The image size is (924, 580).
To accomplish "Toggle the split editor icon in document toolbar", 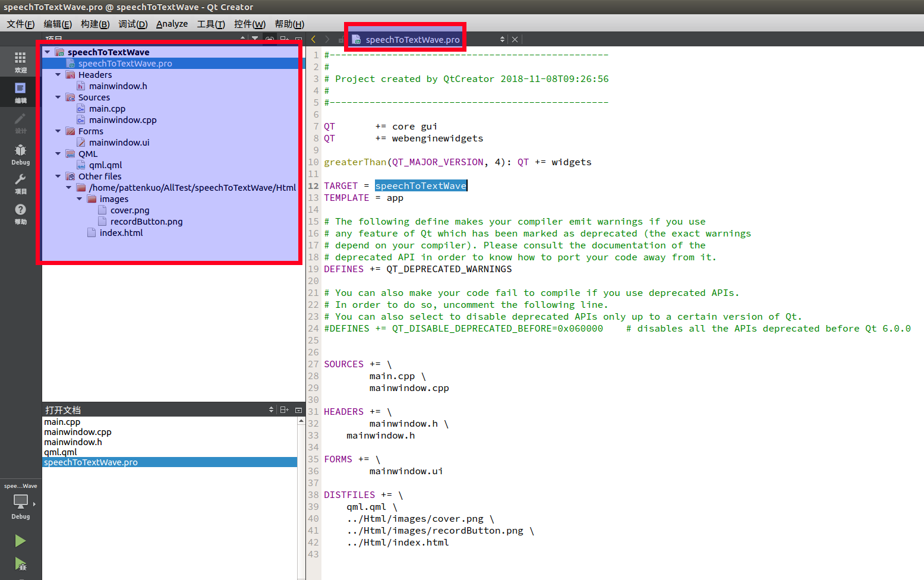I will pos(285,409).
